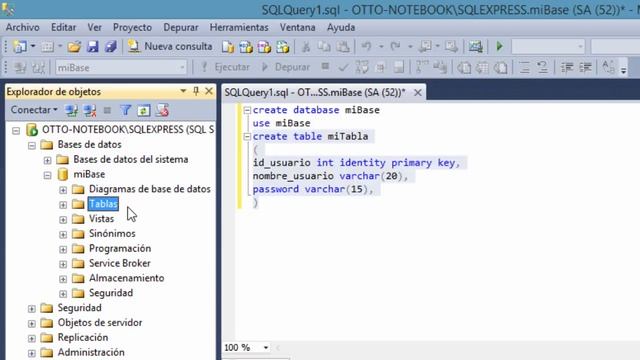Open the Depurar menu
This screenshot has height=360, width=640.
181,27
